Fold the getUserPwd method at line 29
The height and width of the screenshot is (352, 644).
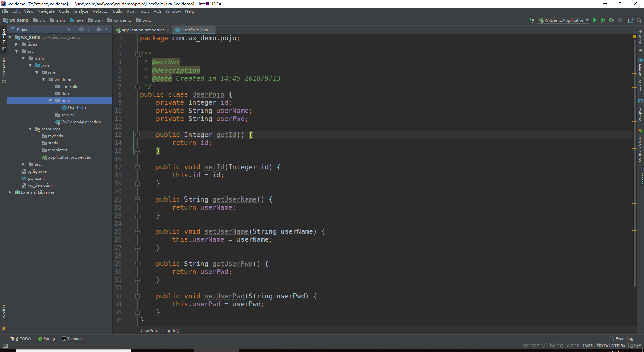coord(137,264)
